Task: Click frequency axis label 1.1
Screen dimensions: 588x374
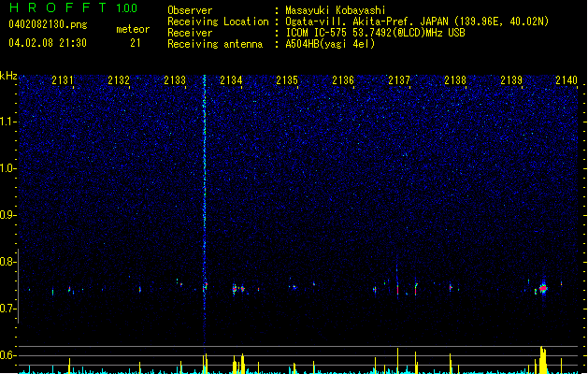Action: tap(7, 122)
